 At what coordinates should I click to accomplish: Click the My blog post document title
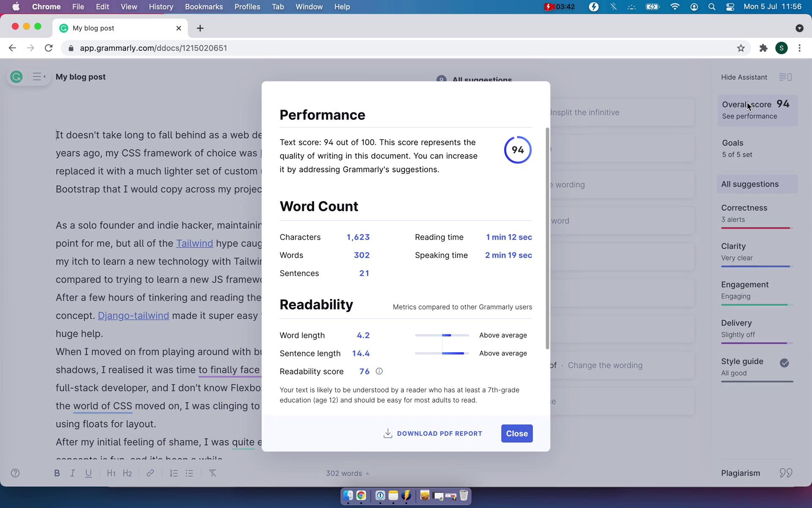[x=81, y=77]
